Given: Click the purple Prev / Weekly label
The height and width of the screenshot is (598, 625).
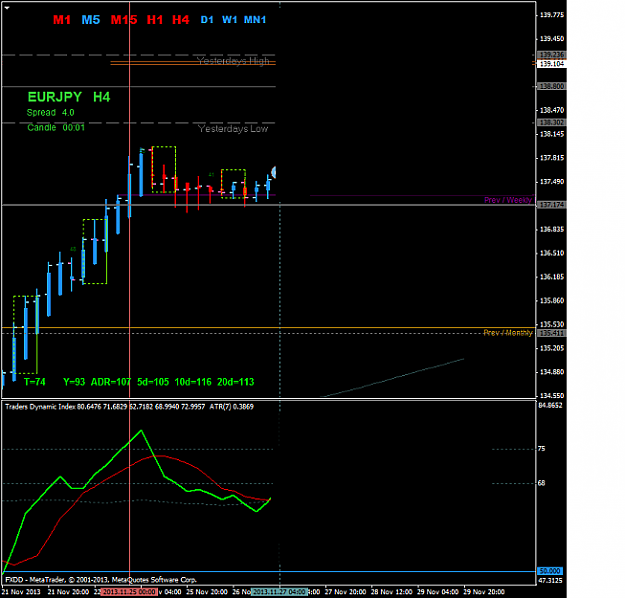Looking at the screenshot, I should pyautogui.click(x=508, y=200).
